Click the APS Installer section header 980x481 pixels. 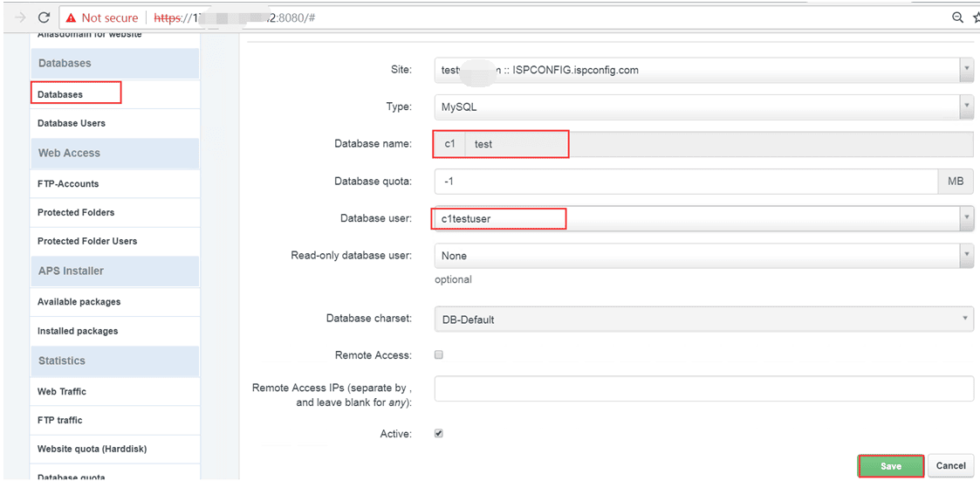point(115,271)
